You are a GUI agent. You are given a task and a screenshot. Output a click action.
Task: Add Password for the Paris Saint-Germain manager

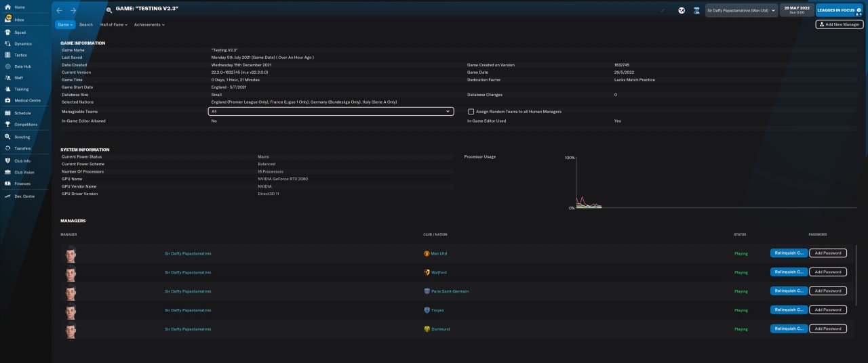pos(828,291)
